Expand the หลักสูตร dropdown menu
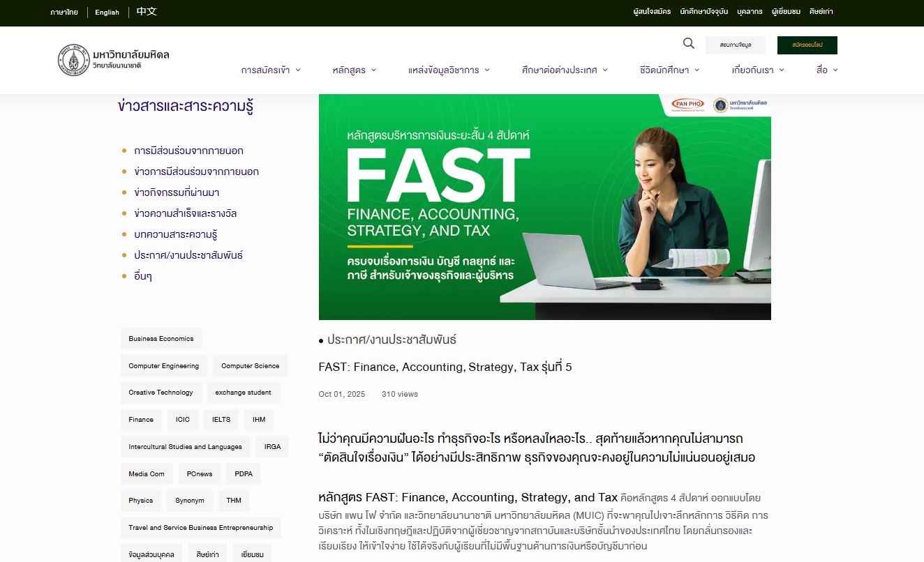Viewport: 924px width, 562px height. (x=355, y=70)
